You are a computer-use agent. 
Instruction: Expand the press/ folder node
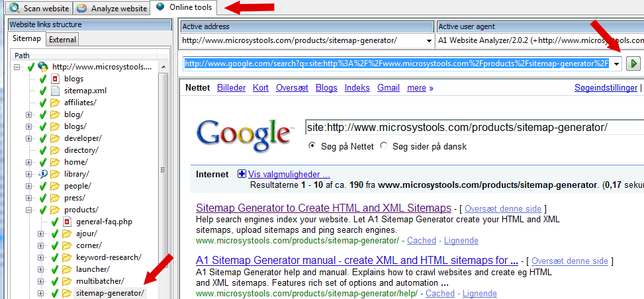[28, 198]
